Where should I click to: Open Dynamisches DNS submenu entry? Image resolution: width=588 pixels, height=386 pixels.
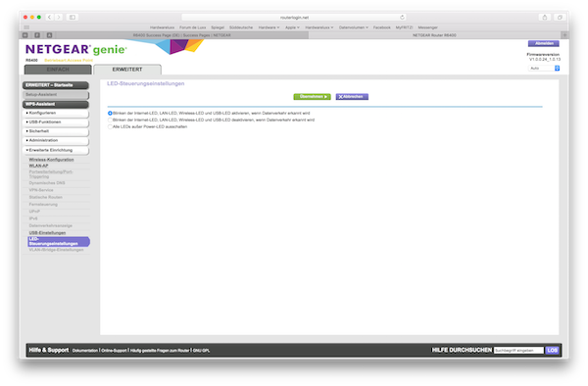(47, 183)
